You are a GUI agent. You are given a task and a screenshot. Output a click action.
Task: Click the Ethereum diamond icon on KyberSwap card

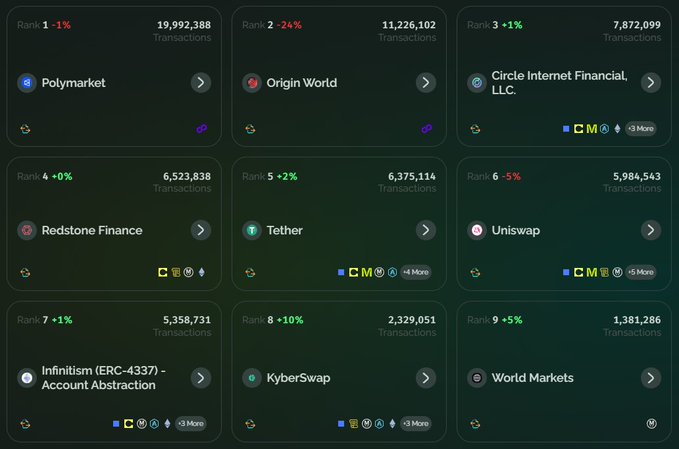pyautogui.click(x=392, y=423)
